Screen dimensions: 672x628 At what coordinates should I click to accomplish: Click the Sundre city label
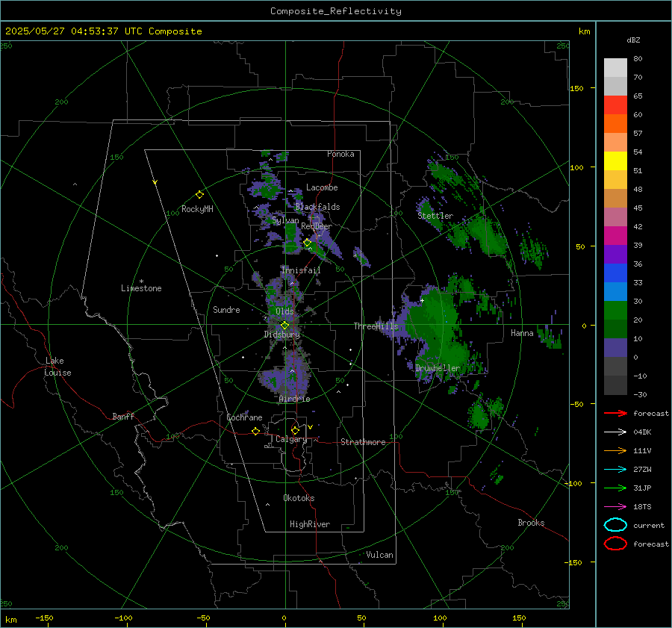(x=226, y=309)
